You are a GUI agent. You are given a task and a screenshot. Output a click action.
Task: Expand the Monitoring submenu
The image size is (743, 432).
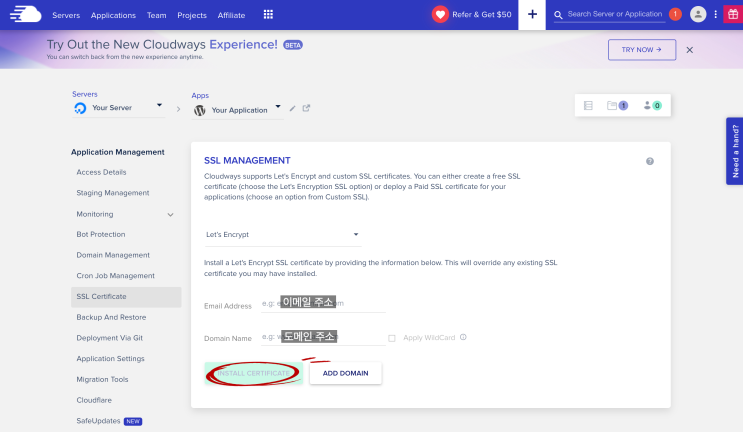tap(170, 215)
